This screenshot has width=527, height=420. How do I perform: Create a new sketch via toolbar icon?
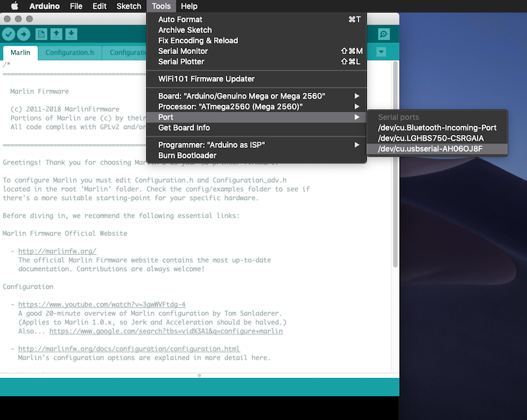(42, 34)
